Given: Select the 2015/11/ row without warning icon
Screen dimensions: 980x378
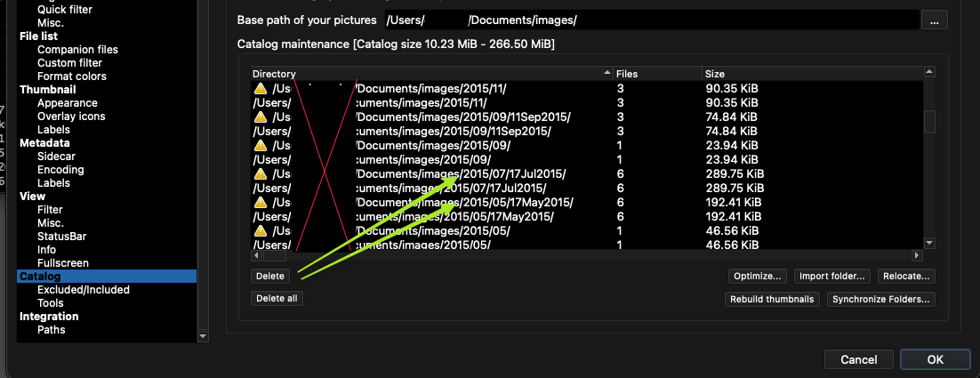Looking at the screenshot, I should pyautogui.click(x=587, y=102).
